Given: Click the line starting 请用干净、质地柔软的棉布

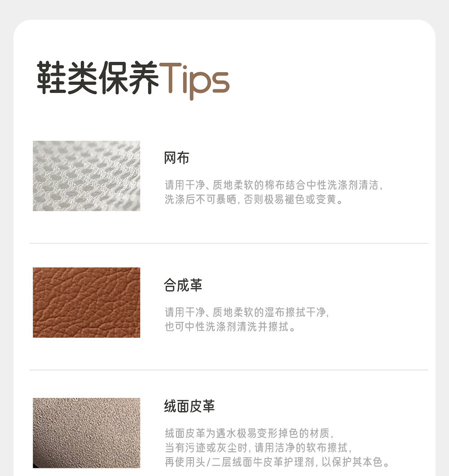Looking at the screenshot, I should point(274,185).
